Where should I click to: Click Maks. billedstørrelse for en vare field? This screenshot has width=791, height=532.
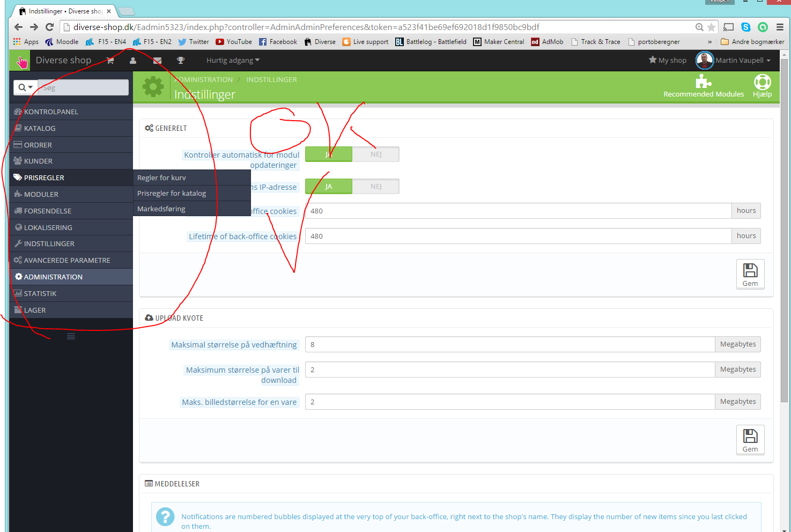[510, 402]
